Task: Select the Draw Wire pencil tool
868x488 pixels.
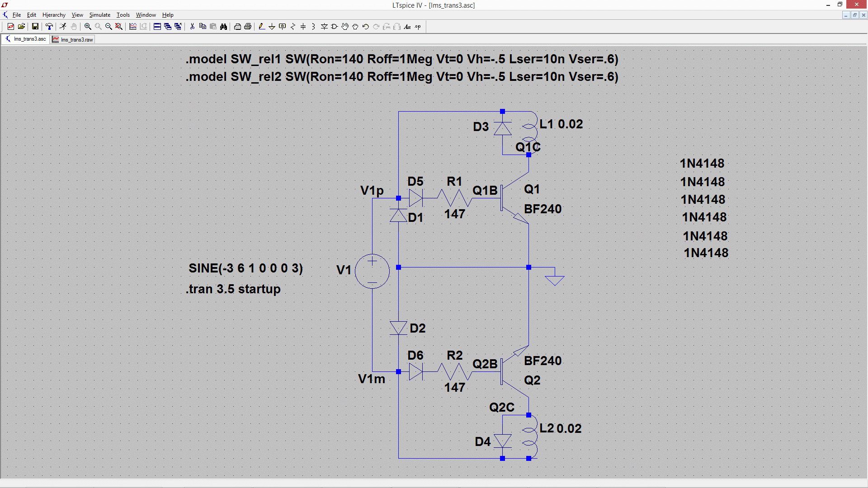Action: pos(261,27)
